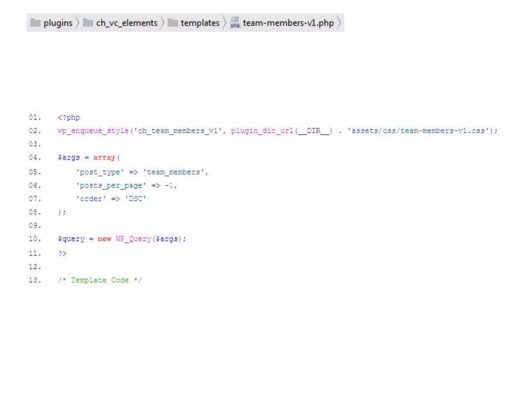Image resolution: width=532 pixels, height=399 pixels.
Task: Click line number 02 in the gutter
Action: (x=35, y=131)
